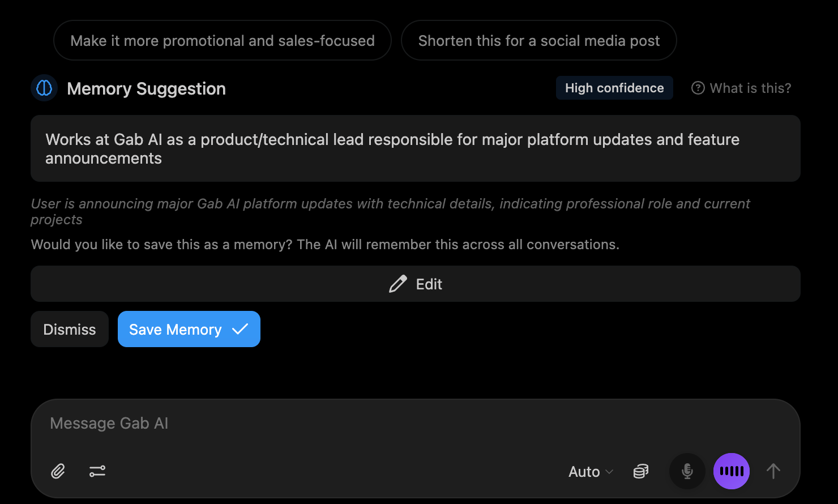Launch voice mode with the purple waveform button

pyautogui.click(x=731, y=471)
